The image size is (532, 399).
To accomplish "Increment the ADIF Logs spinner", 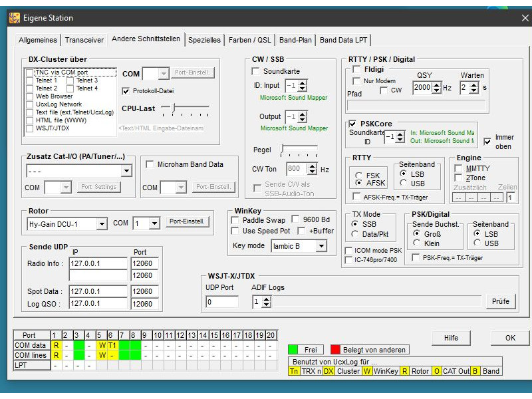I will point(266,299).
